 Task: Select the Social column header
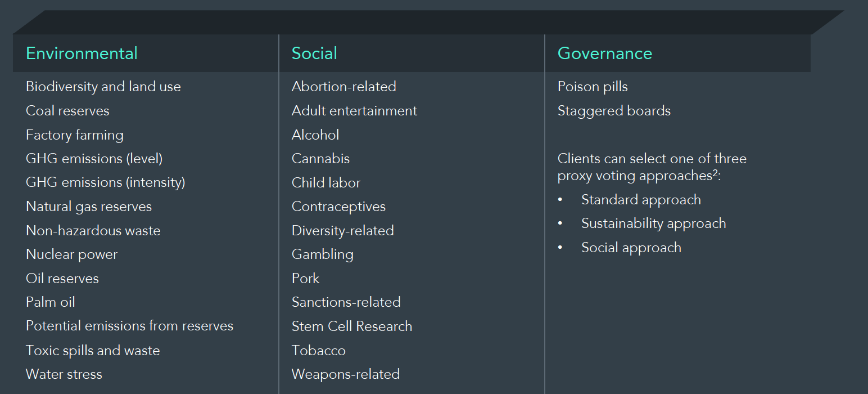[314, 53]
